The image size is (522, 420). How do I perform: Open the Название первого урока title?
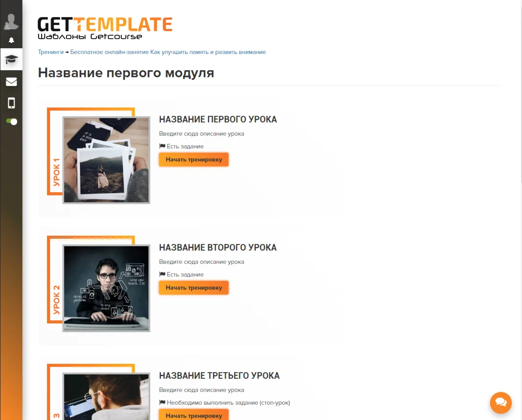[x=218, y=119]
